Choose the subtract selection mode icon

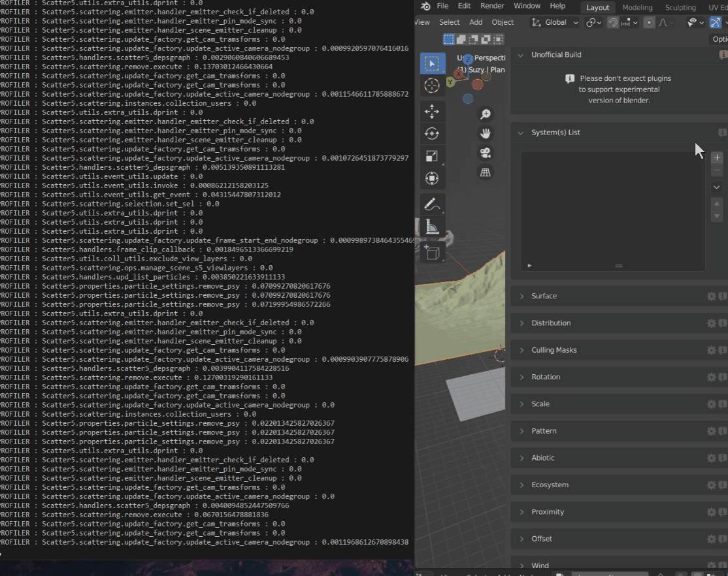coord(474,39)
